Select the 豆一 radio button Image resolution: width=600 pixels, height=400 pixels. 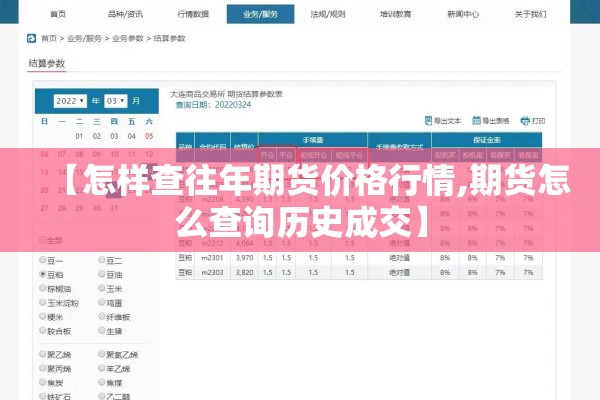[43, 260]
